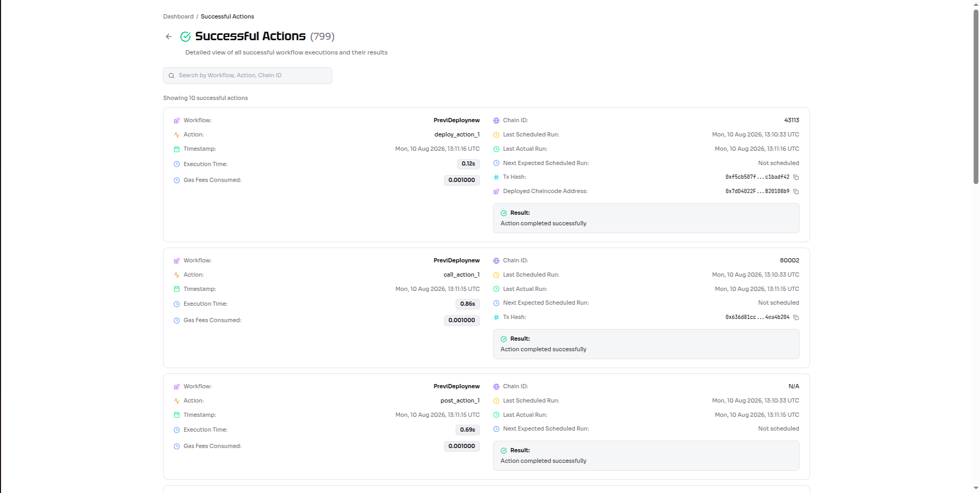Click the Workflow icon in the post_action_1 card
The height and width of the screenshot is (493, 980).
[177, 387]
